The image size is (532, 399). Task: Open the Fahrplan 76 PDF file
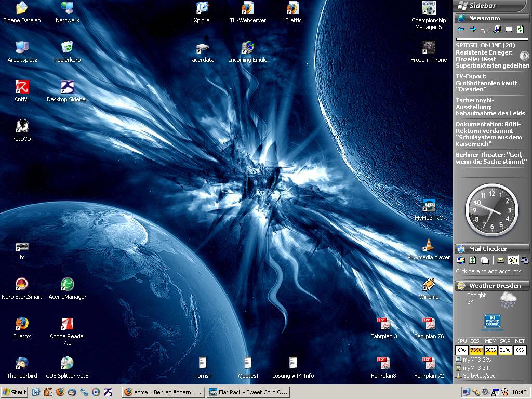click(x=429, y=328)
